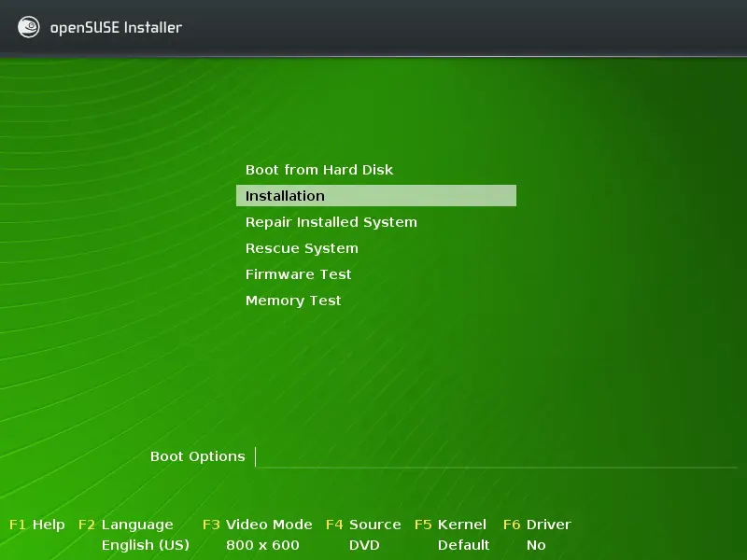Image resolution: width=747 pixels, height=560 pixels.
Task: Open the F6 Driver option
Action: (x=539, y=525)
